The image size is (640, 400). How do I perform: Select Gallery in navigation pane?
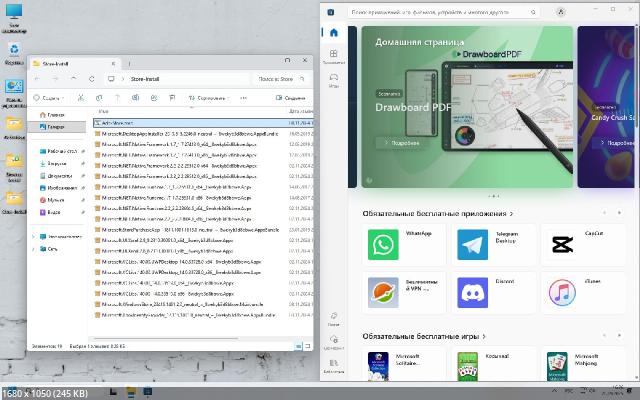tap(56, 127)
